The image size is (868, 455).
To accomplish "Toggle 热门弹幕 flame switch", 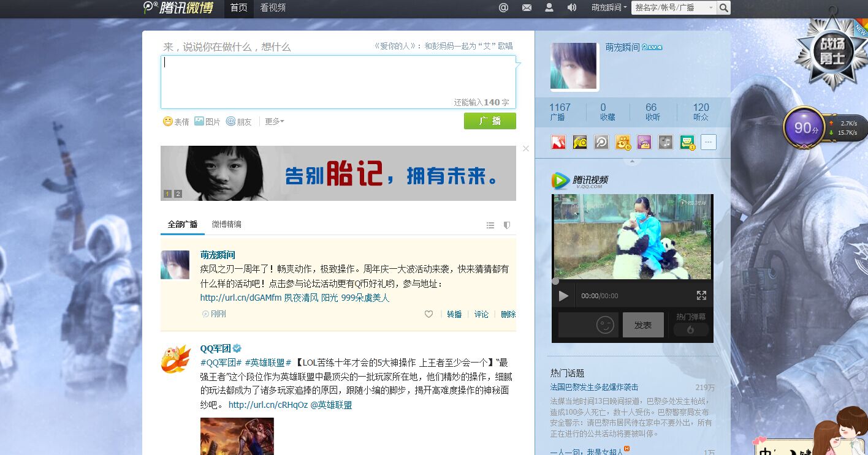I will point(691,329).
